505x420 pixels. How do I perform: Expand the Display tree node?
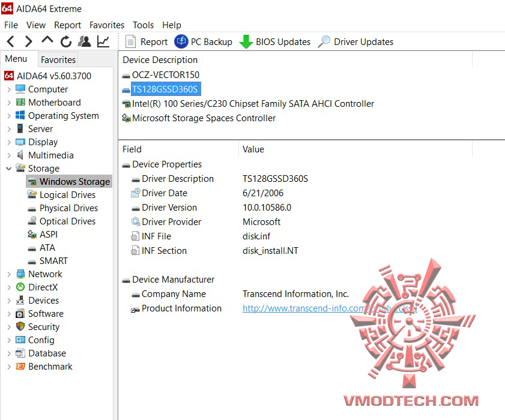pos(9,142)
